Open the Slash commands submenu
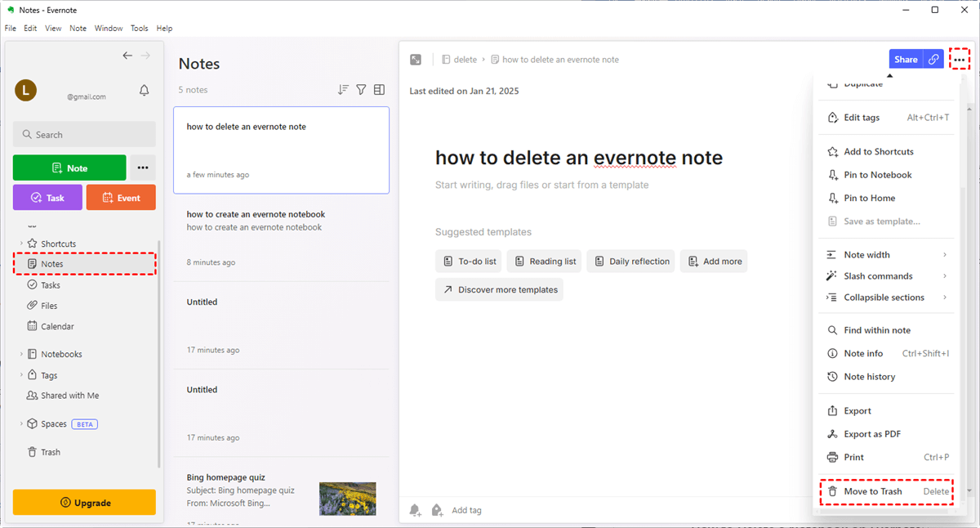Image resolution: width=980 pixels, height=528 pixels. tap(887, 276)
